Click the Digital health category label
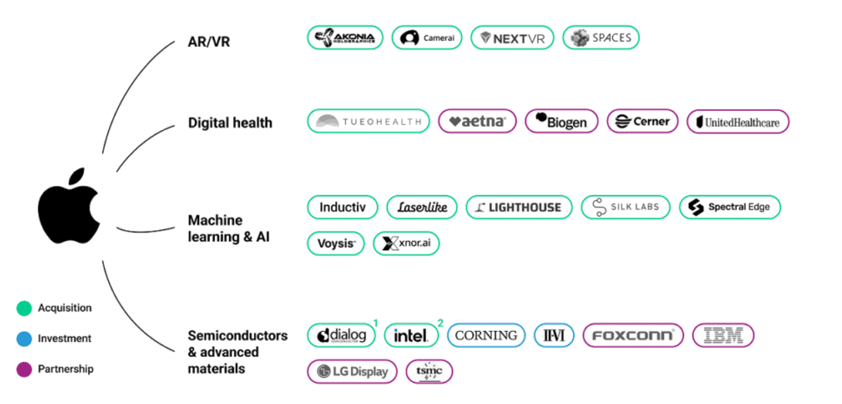Image resolution: width=842 pixels, height=404 pixels. 230,123
